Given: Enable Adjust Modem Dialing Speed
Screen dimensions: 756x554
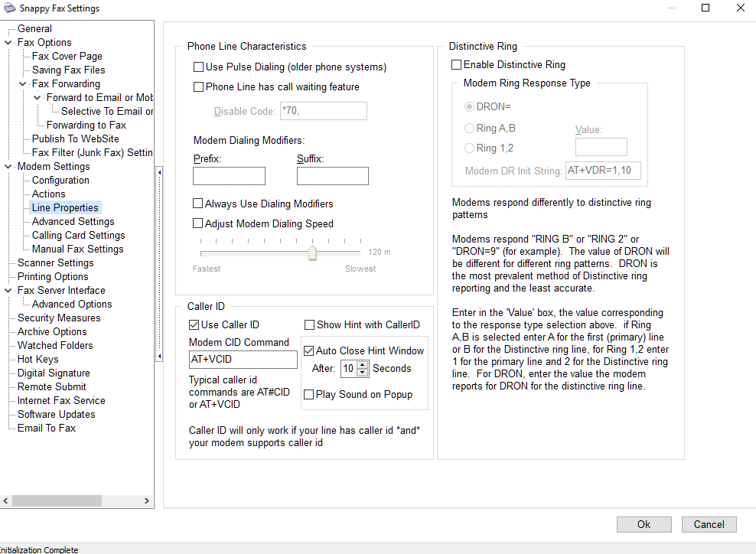Looking at the screenshot, I should [197, 223].
